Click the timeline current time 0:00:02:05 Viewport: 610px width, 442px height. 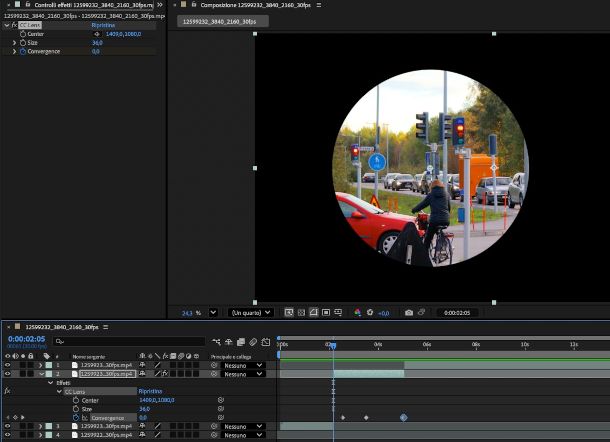[x=26, y=339]
